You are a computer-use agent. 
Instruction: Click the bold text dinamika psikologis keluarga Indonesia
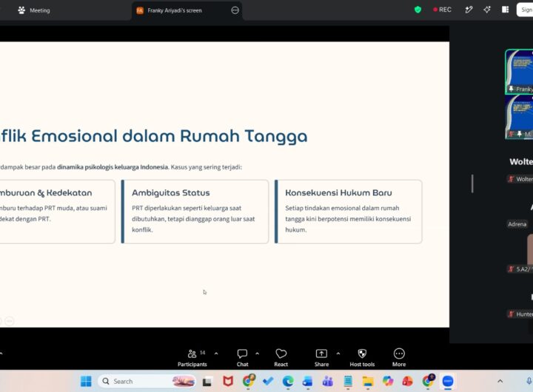point(113,167)
